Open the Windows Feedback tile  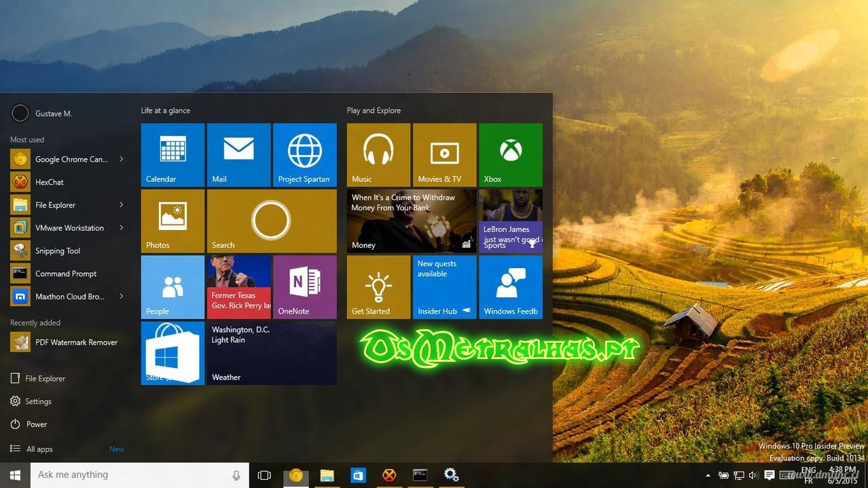point(510,286)
